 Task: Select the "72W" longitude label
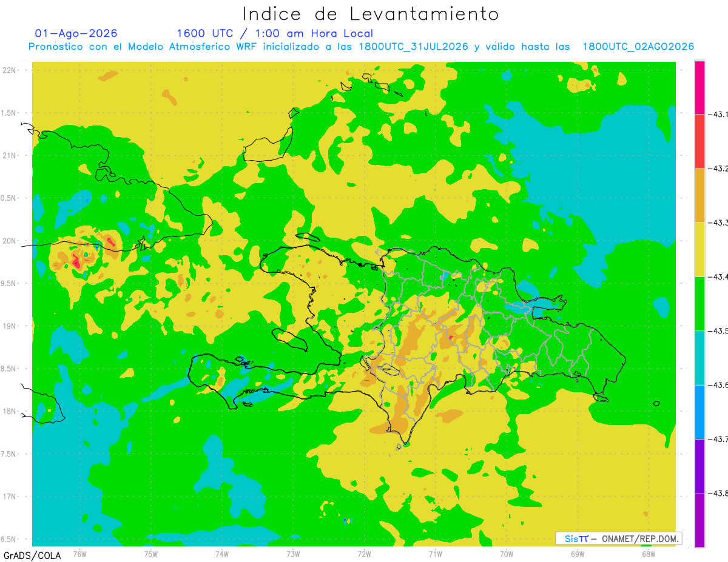[x=365, y=554]
